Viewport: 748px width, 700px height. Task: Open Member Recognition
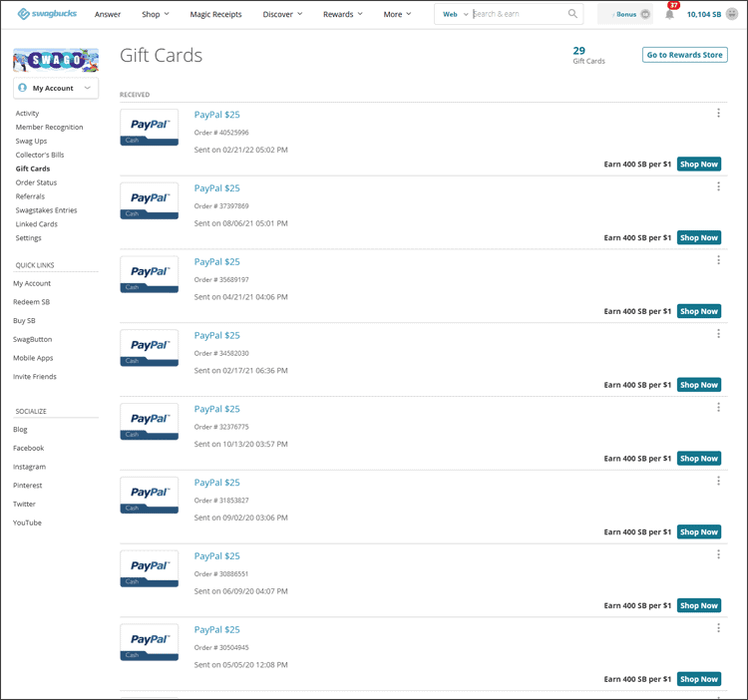point(49,127)
